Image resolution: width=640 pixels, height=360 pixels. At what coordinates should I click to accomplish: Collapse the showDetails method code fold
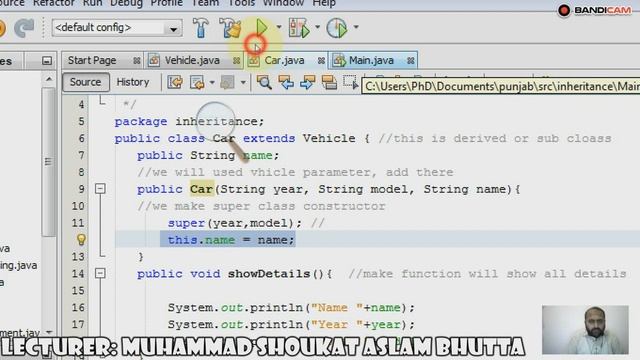[x=100, y=273]
